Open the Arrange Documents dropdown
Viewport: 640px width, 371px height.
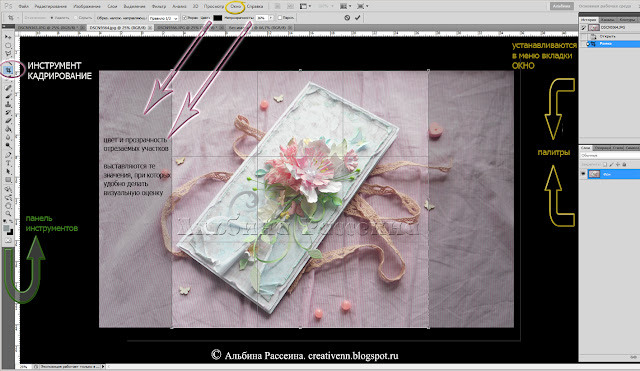pos(345,6)
